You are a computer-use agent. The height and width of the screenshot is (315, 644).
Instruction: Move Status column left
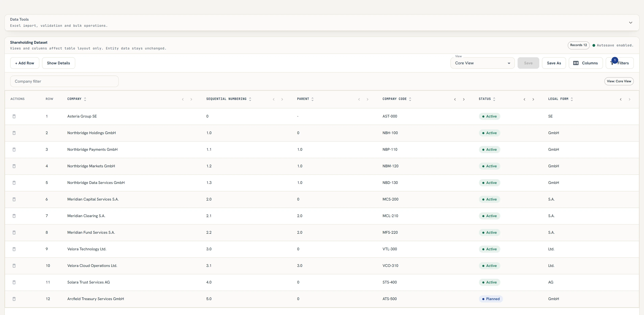click(x=525, y=99)
